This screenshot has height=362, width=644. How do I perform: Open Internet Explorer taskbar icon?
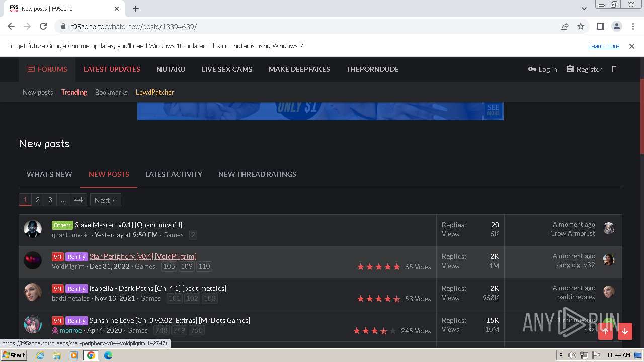coord(40,355)
